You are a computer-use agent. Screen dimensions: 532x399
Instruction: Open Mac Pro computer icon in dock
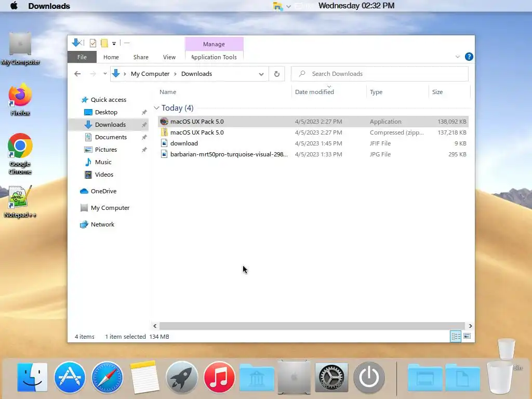point(294,377)
